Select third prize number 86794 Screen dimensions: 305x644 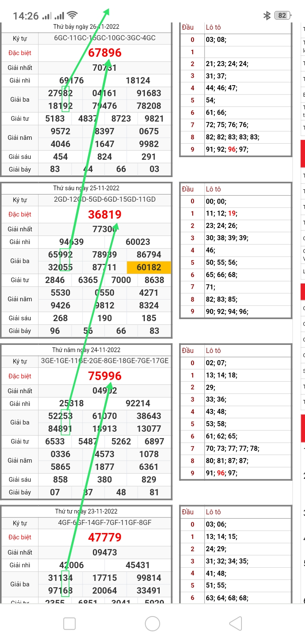coord(149,255)
